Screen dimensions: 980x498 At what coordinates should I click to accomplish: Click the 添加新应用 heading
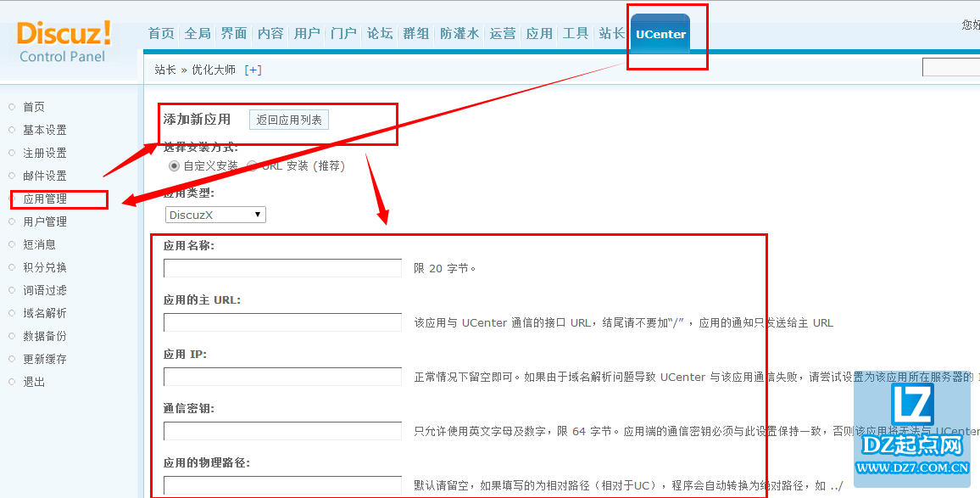pos(197,120)
